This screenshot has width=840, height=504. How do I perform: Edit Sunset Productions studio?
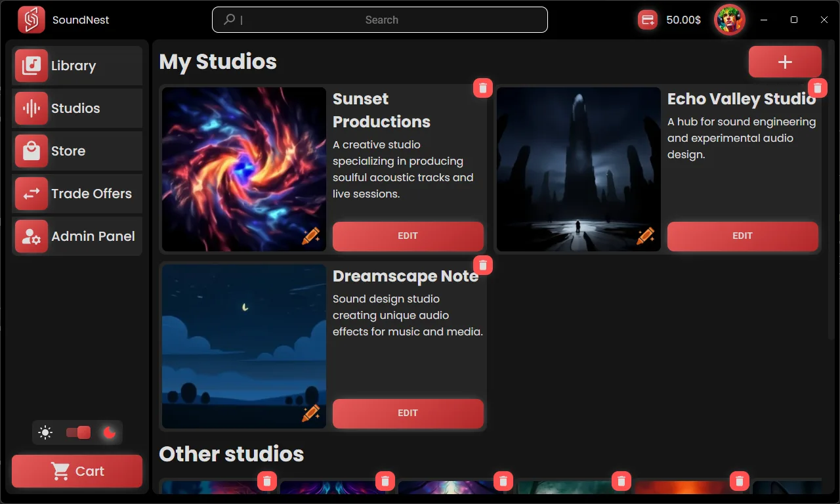[x=408, y=236]
